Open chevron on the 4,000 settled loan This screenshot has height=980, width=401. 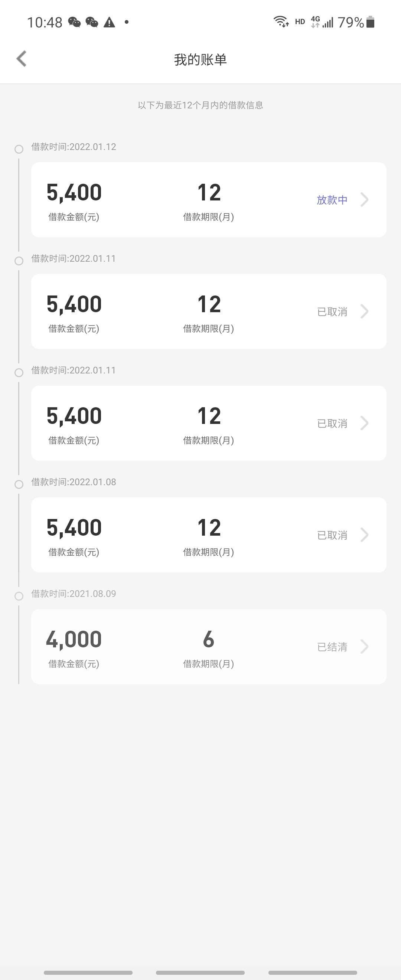[x=364, y=646]
